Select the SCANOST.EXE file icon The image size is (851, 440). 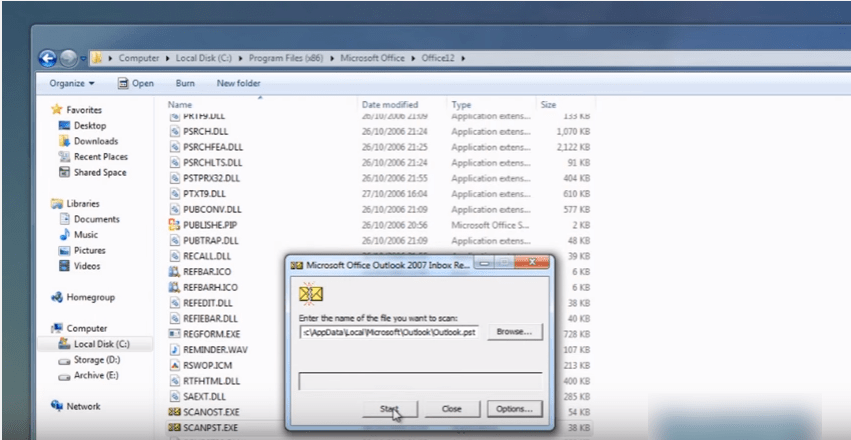[174, 412]
